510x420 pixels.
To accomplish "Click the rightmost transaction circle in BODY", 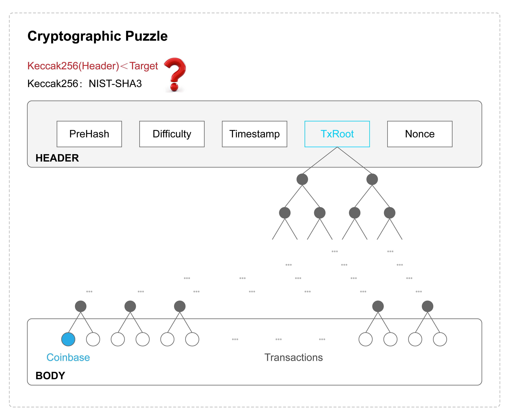I will click(x=440, y=339).
